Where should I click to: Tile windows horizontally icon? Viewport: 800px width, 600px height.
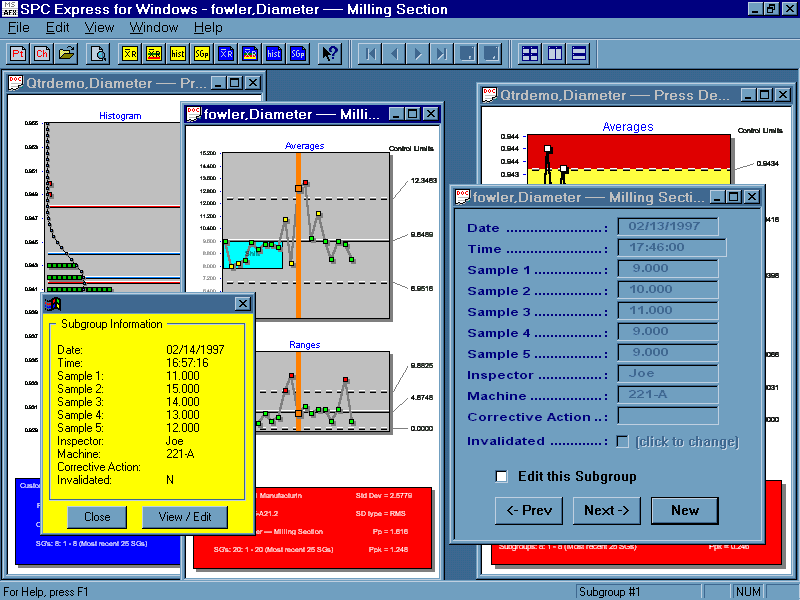click(579, 54)
